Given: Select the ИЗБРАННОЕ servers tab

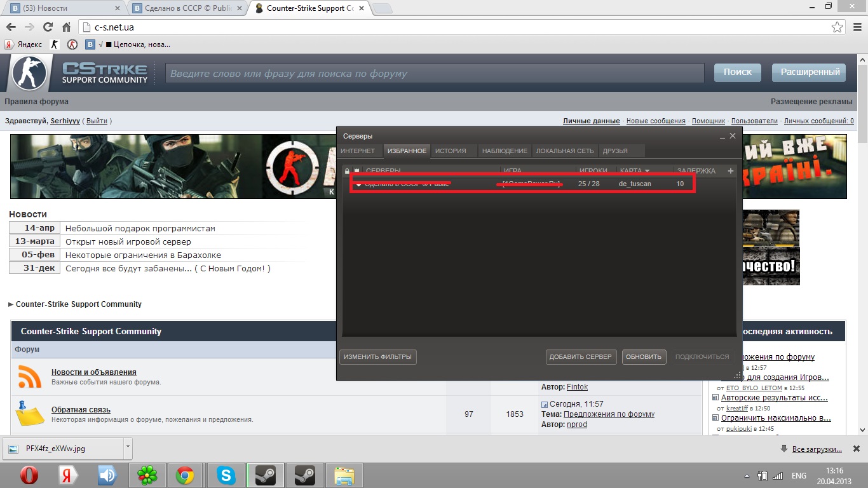Looking at the screenshot, I should pos(407,151).
